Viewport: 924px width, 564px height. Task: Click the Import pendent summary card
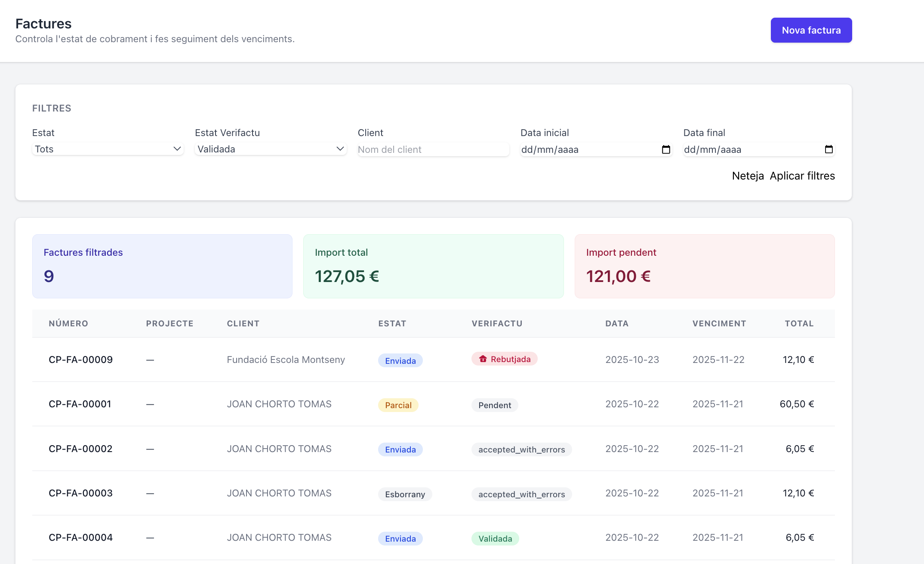[704, 266]
